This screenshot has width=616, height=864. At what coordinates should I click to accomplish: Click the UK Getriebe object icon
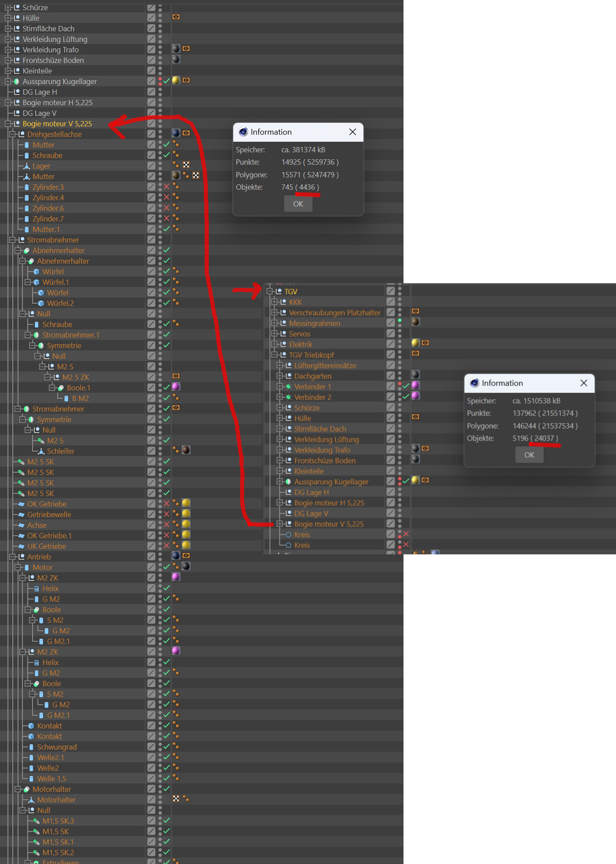(21, 546)
